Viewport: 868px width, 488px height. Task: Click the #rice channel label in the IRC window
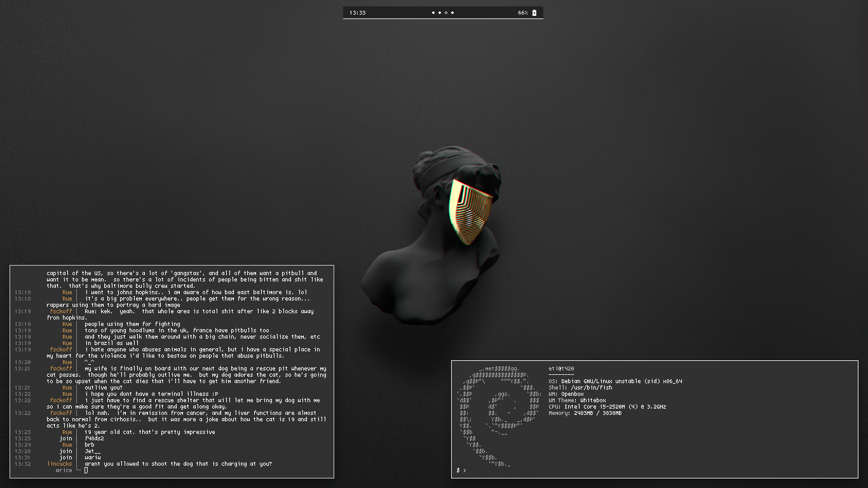(x=64, y=470)
